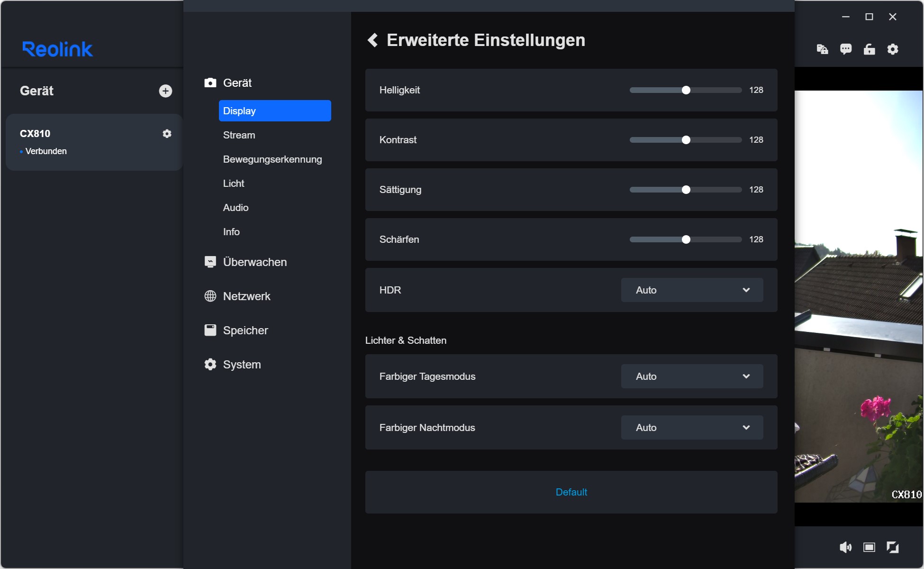Select the Stream menu item
Viewport: 924px width, 569px height.
pos(239,135)
